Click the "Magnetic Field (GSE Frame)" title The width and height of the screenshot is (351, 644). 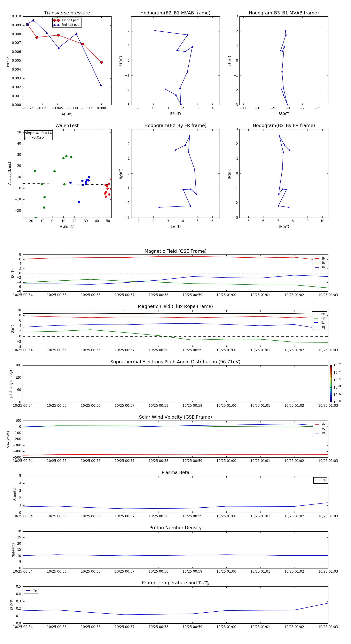coord(175,251)
